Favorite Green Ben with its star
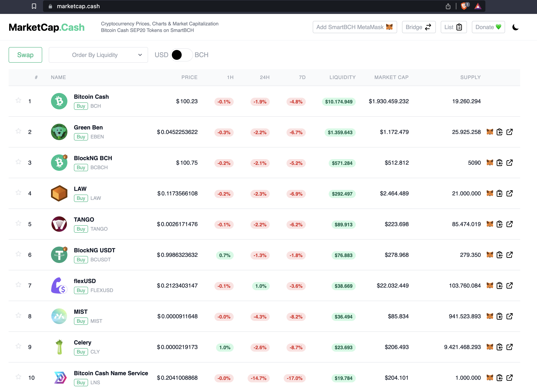The height and width of the screenshot is (392, 537). 18,131
